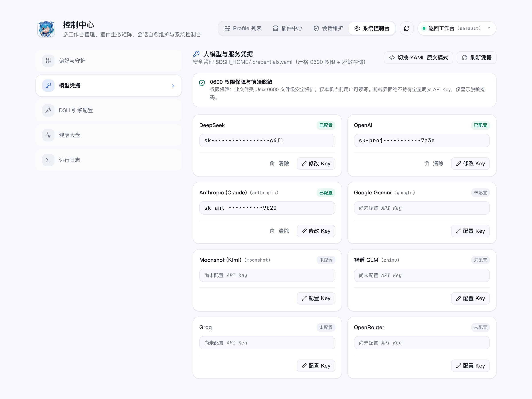Click 刷新凭据 button
Viewport: 532px width, 399px height.
click(x=476, y=58)
